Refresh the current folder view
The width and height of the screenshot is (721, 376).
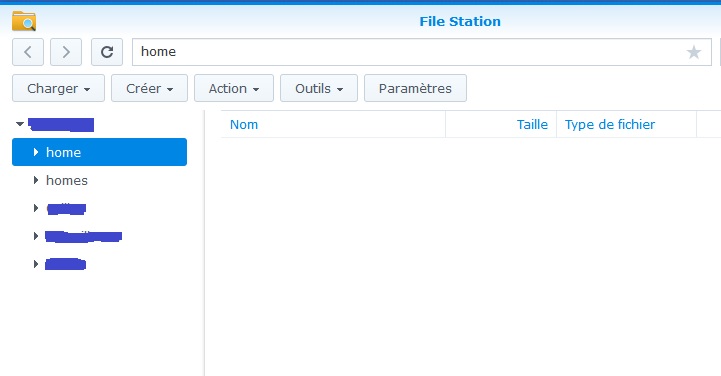coord(107,52)
